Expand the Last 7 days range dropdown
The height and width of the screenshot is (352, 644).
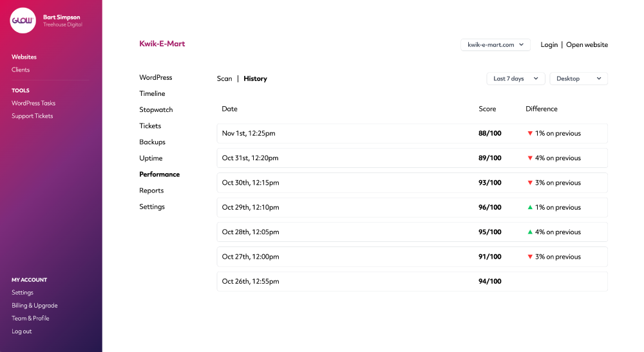516,79
